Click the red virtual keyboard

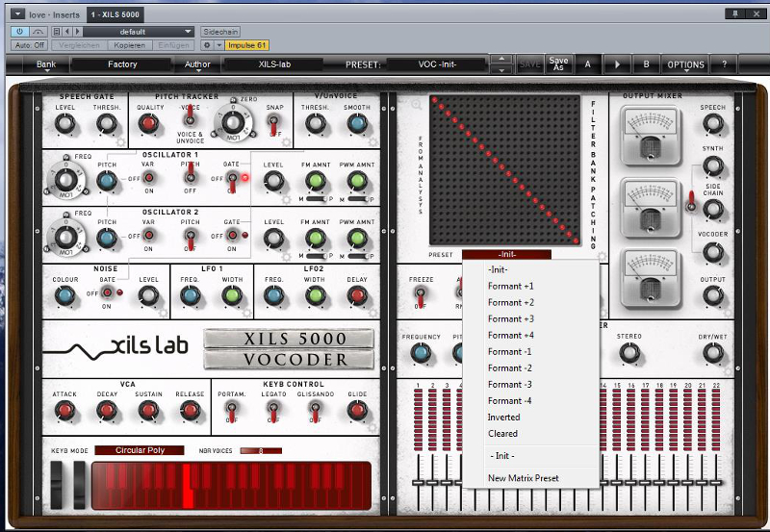[231, 486]
